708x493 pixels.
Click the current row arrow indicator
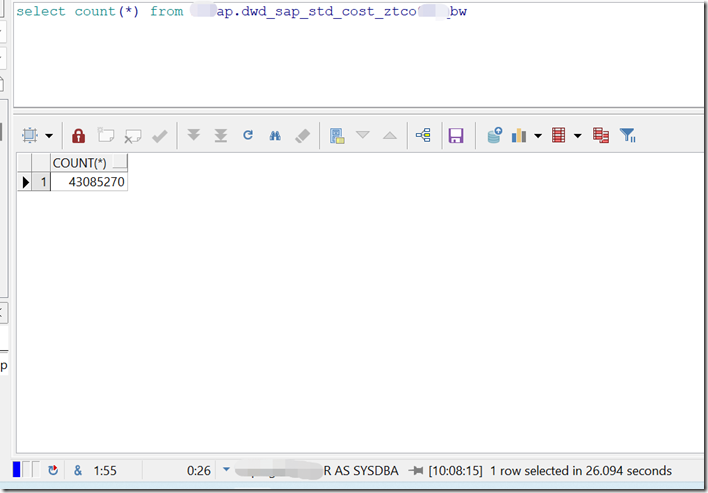coord(25,182)
